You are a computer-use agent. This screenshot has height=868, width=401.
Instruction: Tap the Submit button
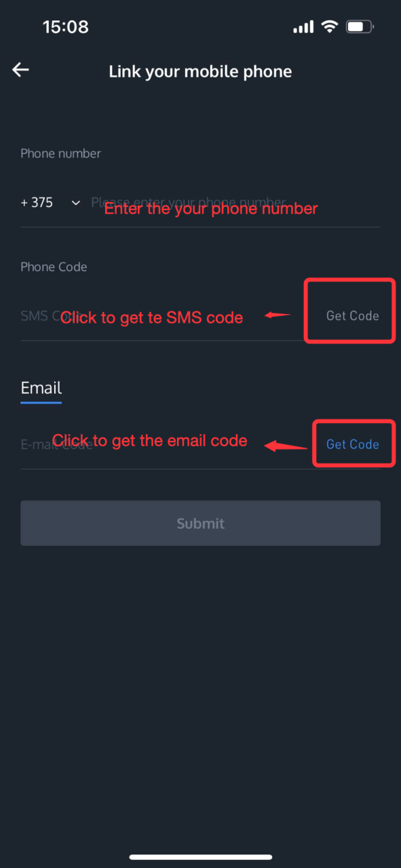[200, 523]
